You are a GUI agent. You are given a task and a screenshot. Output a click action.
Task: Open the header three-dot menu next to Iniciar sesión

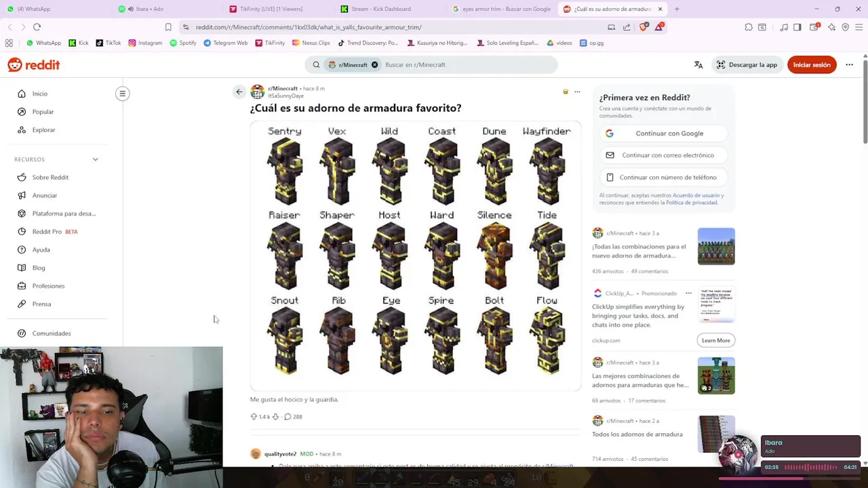(x=849, y=65)
